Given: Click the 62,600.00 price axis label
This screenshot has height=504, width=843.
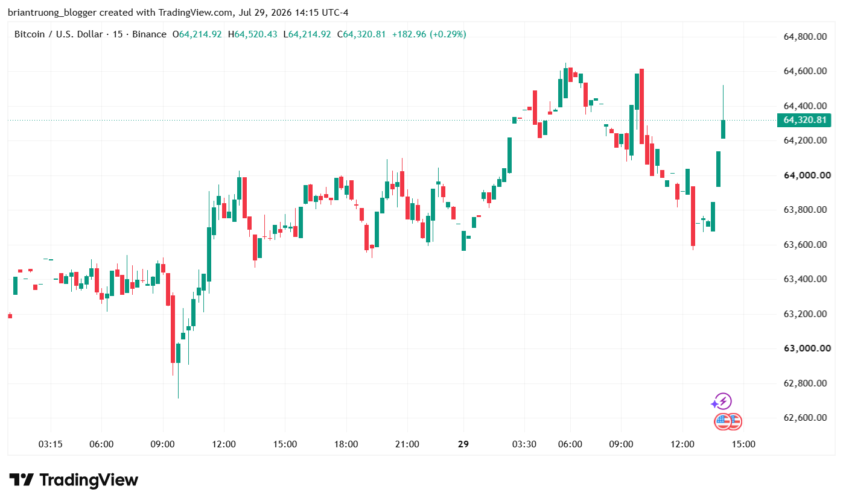Looking at the screenshot, I should click(x=804, y=418).
